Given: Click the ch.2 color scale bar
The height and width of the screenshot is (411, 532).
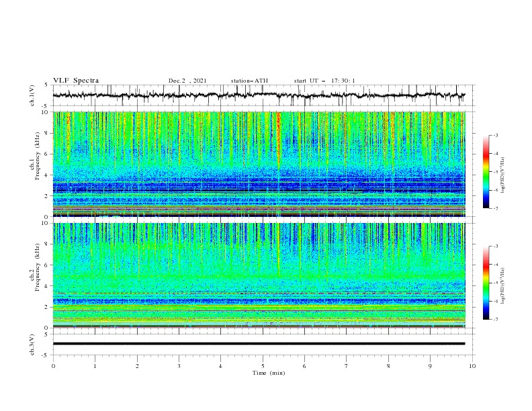Looking at the screenshot, I should click(x=486, y=283).
